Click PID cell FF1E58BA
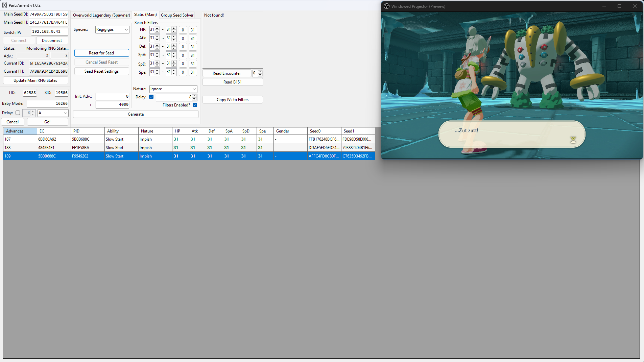The height and width of the screenshot is (362, 644). click(88, 148)
